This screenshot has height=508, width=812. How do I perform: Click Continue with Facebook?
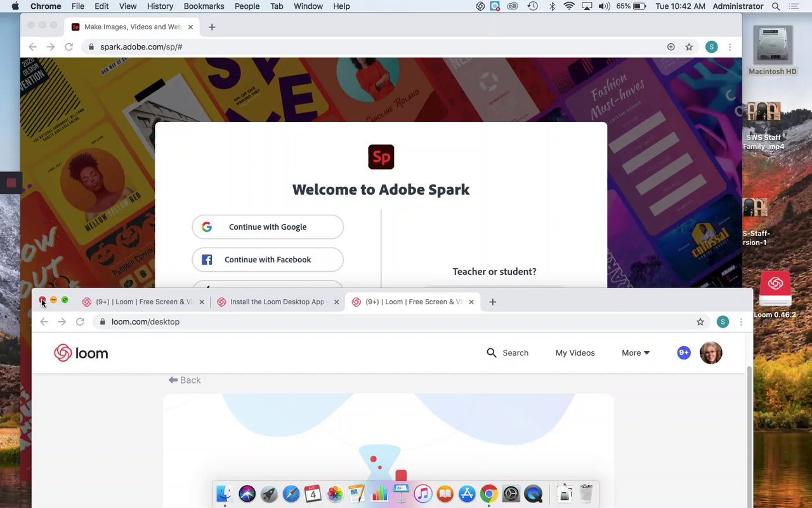268,260
